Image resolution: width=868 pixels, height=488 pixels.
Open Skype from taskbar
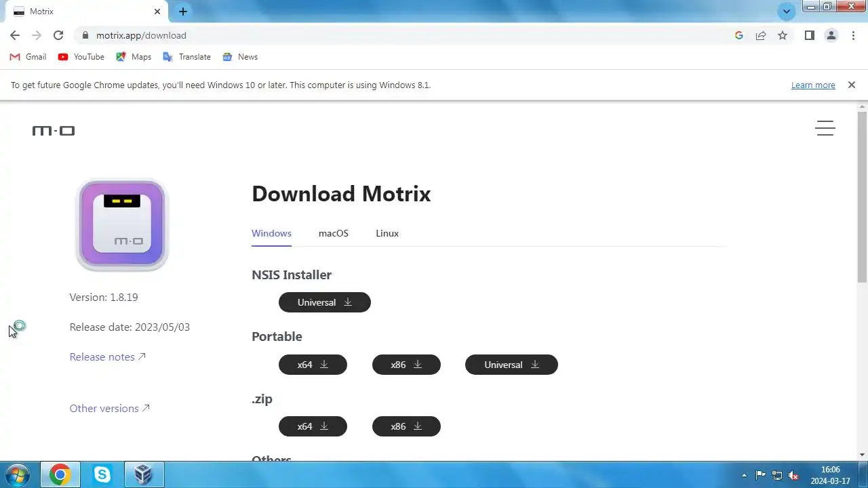coord(102,475)
